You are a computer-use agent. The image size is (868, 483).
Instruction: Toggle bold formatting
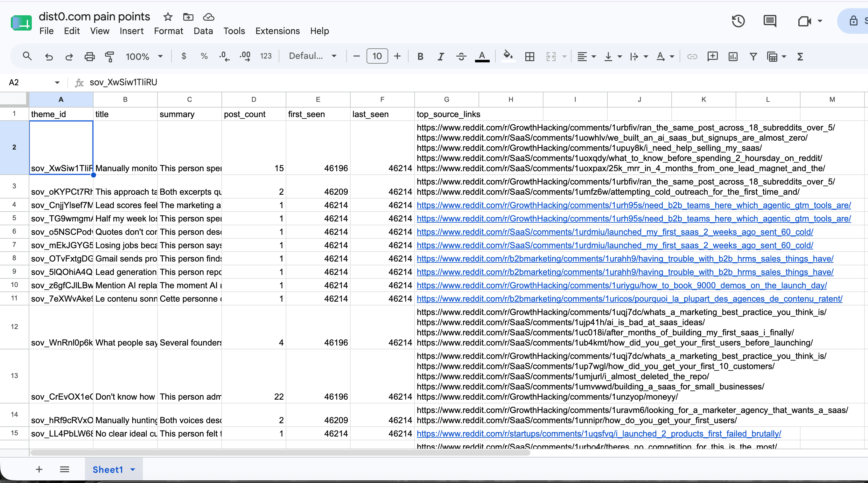(420, 56)
